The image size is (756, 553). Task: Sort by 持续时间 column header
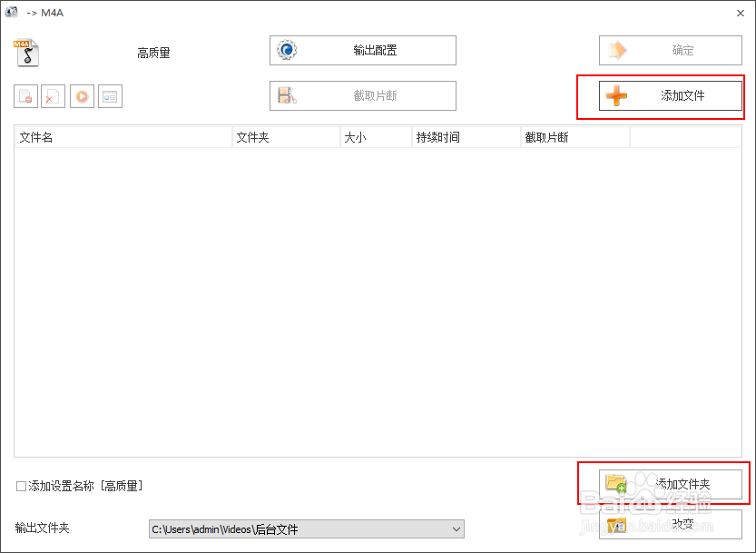click(x=466, y=137)
